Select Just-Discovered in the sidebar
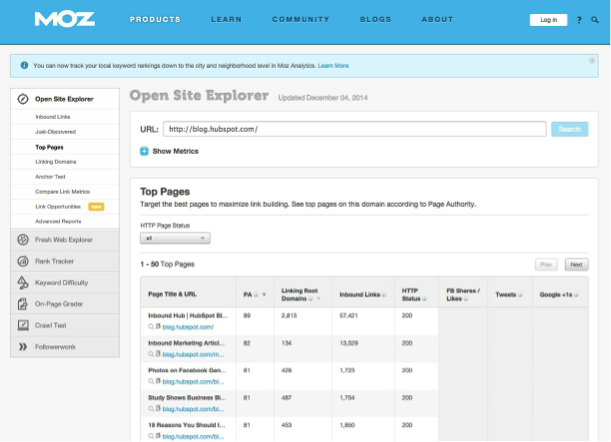The width and height of the screenshot is (611, 442). 55,132
